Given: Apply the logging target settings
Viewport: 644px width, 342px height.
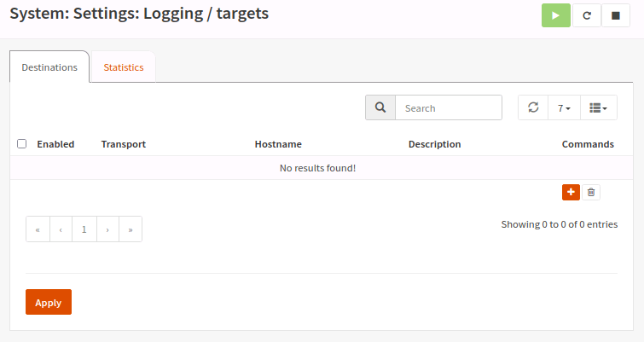Looking at the screenshot, I should pos(49,302).
